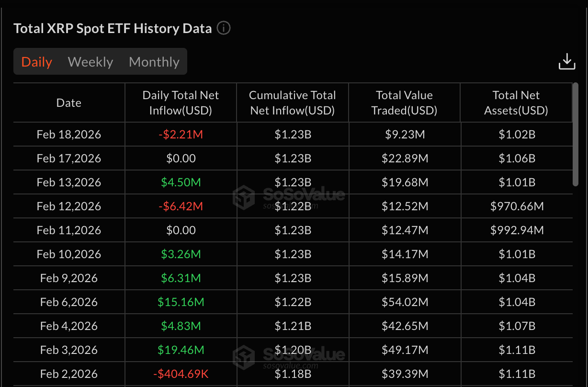The height and width of the screenshot is (387, 588).
Task: Click the $19.46M daily inflow value
Action: pyautogui.click(x=181, y=350)
